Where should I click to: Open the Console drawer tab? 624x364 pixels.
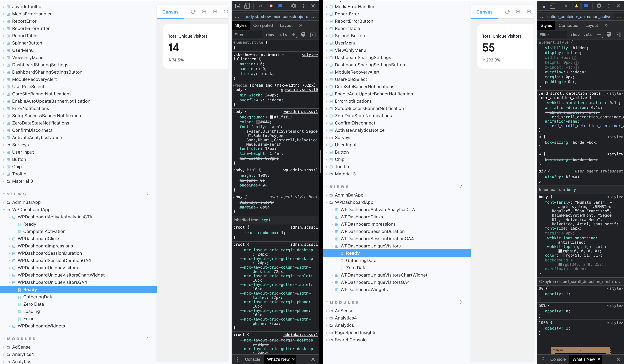click(x=252, y=359)
